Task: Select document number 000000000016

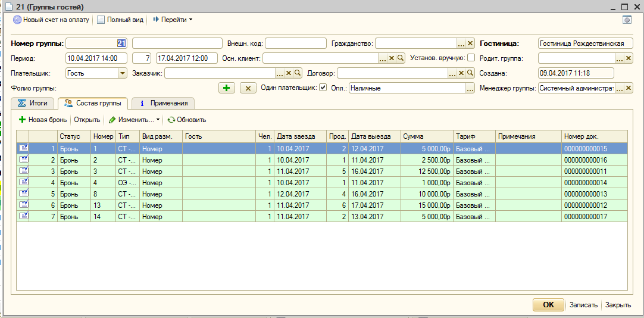Action: pos(595,160)
